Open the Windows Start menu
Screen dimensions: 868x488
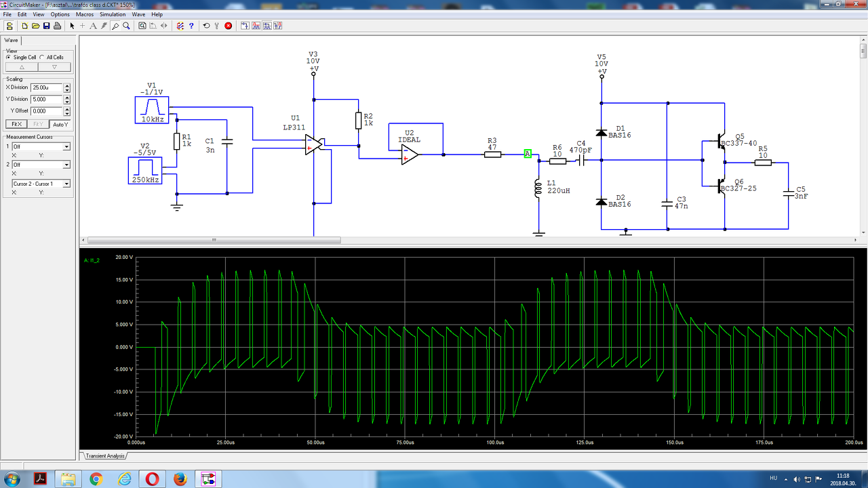(13, 479)
